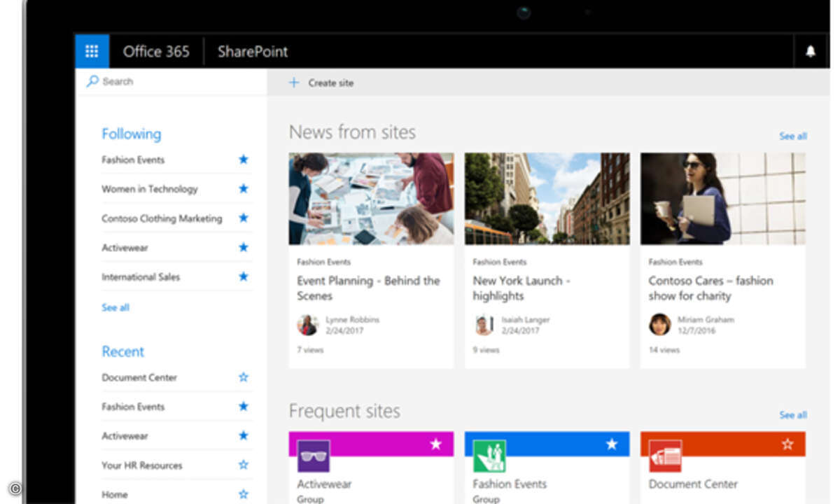
Task: Open the Document Center site tile icon
Action: 665,456
